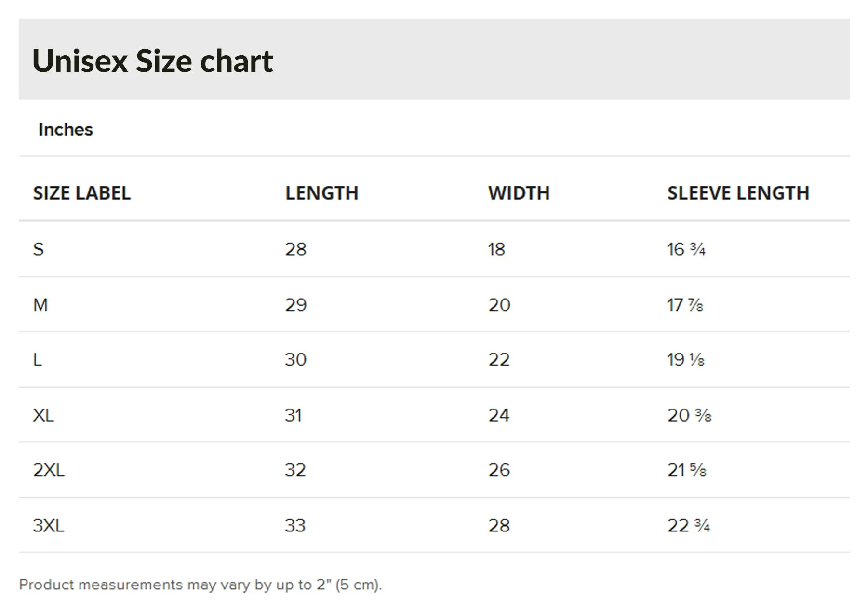This screenshot has width=868, height=613.
Task: Click the SLEEVE LENGTH column header
Action: [x=738, y=193]
